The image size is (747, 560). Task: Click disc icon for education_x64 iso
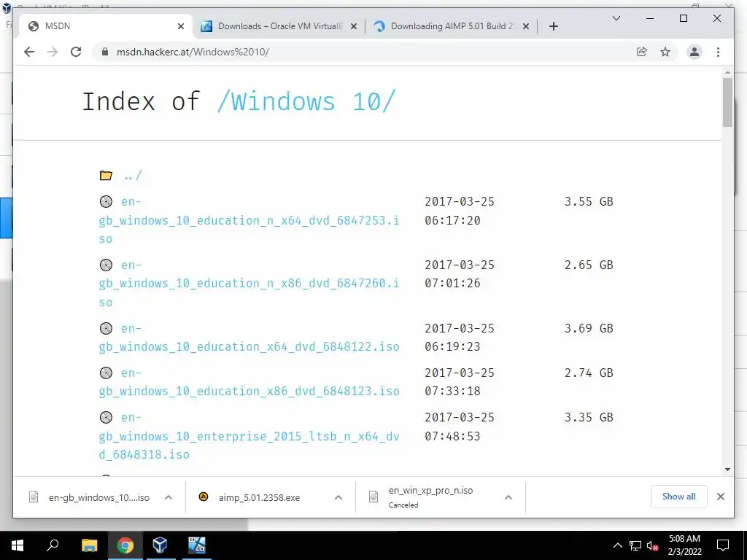point(106,328)
